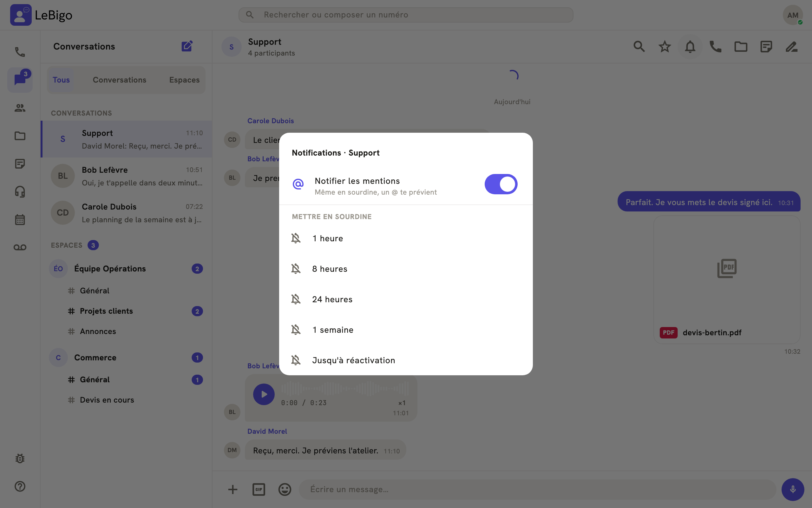The width and height of the screenshot is (812, 508).
Task: Open the emoji picker
Action: point(285,489)
